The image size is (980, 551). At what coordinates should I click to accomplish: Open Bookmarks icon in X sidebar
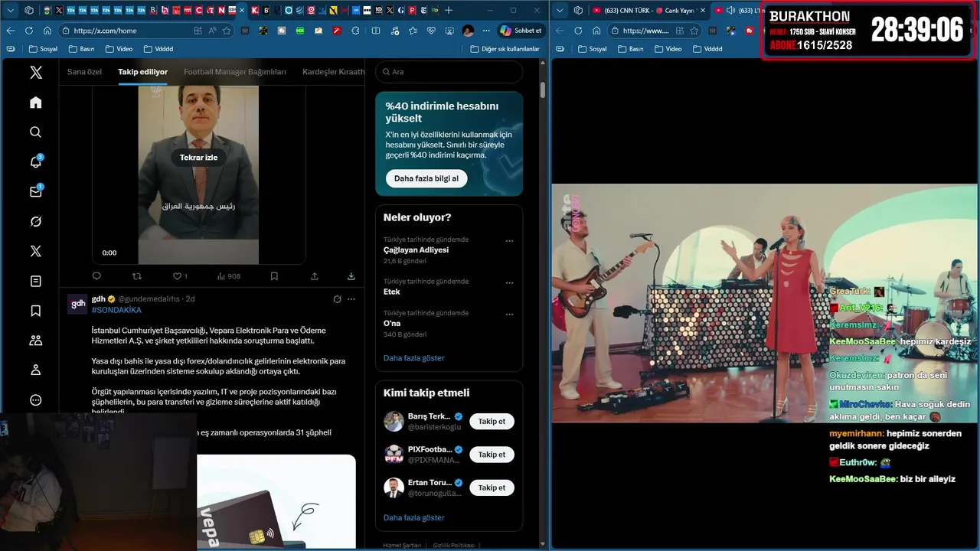[35, 311]
